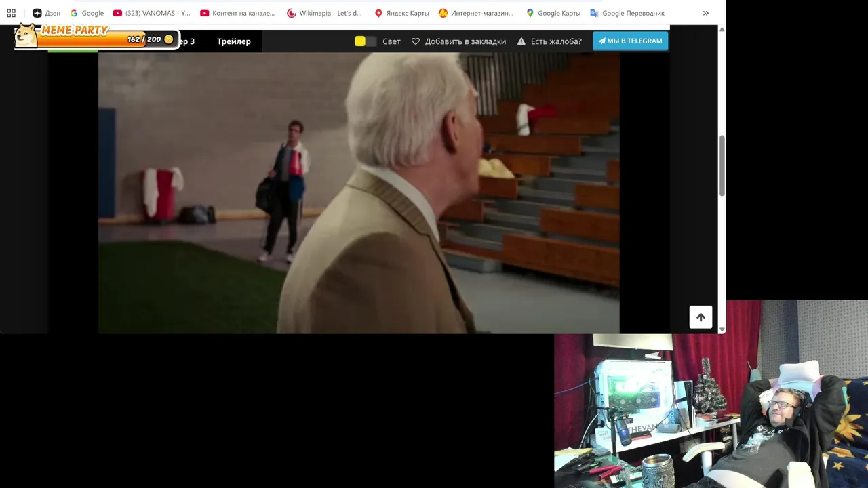Open the Есть жалоба? link
This screenshot has width=868, height=488.
pos(556,41)
